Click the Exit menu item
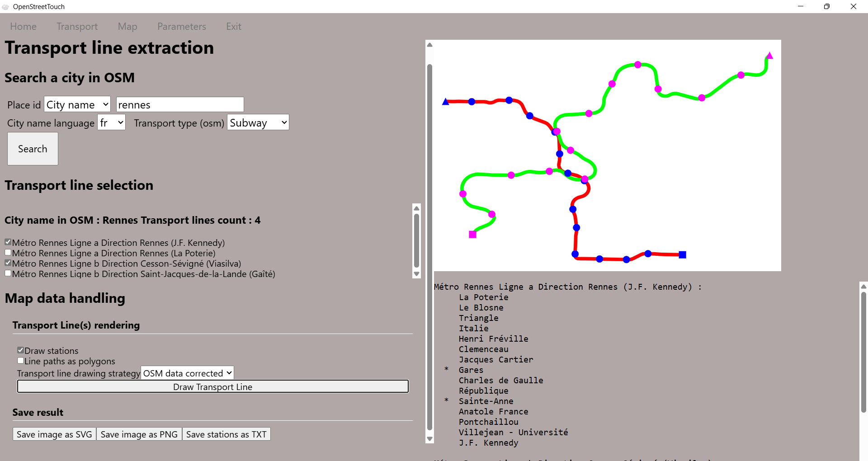The height and width of the screenshot is (461, 868). coord(234,27)
